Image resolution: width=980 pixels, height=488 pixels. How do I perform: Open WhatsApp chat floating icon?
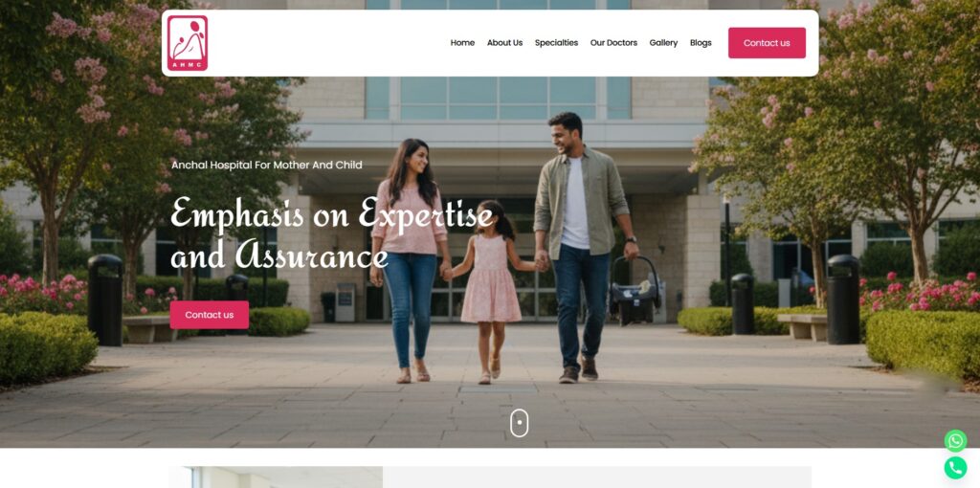[x=955, y=441]
